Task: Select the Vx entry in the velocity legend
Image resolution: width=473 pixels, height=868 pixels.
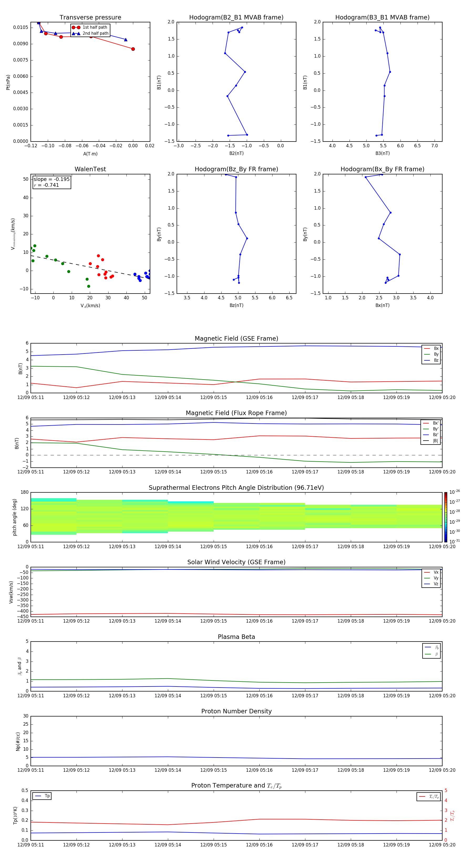Action: point(431,572)
